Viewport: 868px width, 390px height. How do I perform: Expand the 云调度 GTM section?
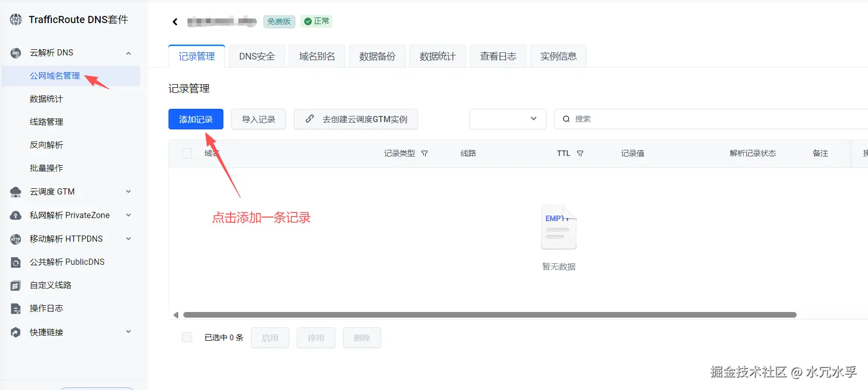click(128, 192)
